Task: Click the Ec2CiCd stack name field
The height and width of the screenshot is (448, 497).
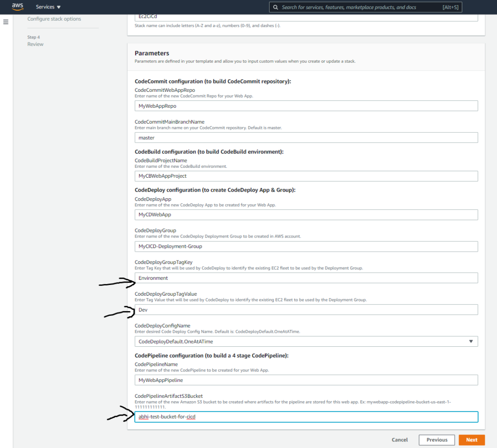Action: [x=306, y=15]
